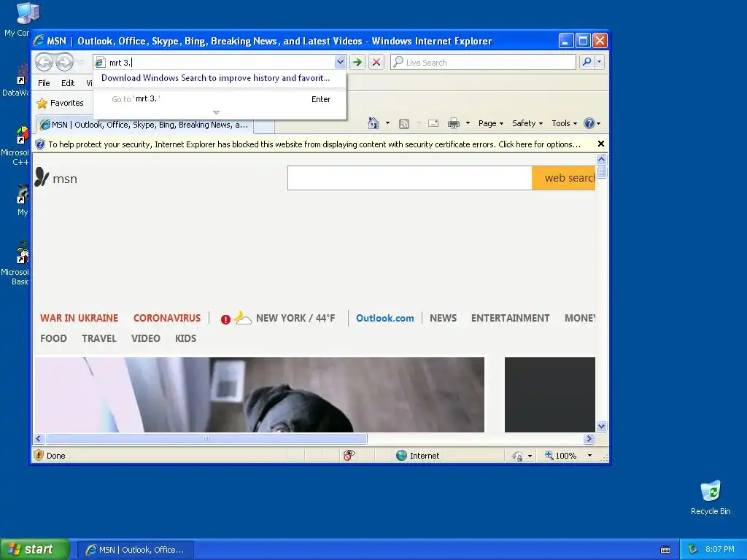Click the red weather alert icon
747x560 pixels.
[x=225, y=319]
